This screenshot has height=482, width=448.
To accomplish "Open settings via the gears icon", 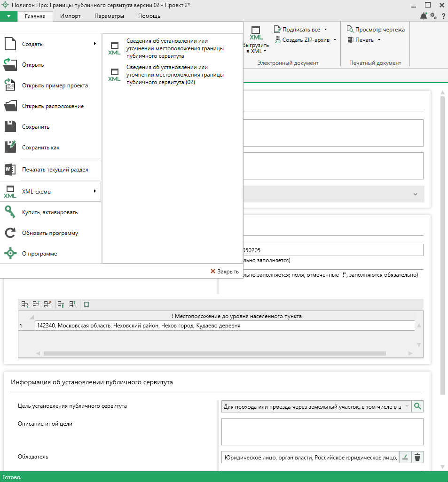I will click(433, 16).
